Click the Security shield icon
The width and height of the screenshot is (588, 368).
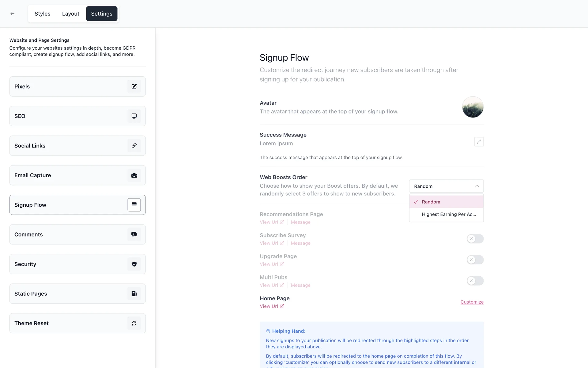134,264
